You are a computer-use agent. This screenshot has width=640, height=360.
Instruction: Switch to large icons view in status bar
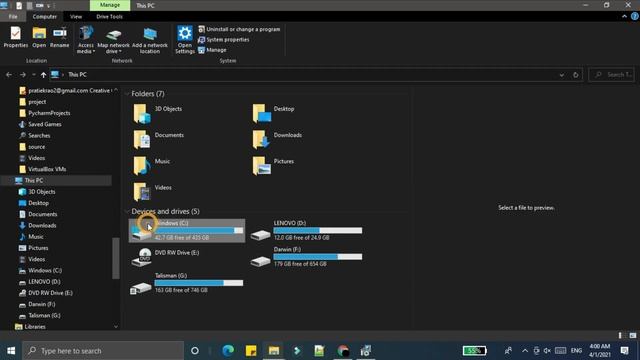pos(633,336)
